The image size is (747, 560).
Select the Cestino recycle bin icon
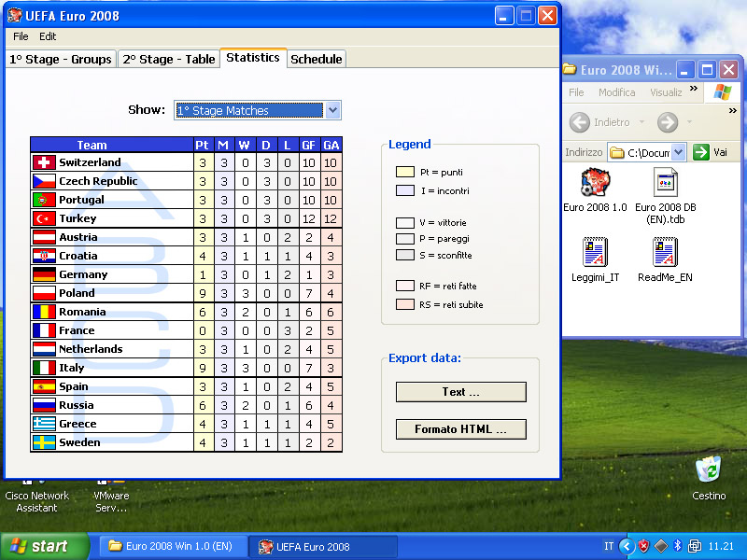[x=709, y=470]
